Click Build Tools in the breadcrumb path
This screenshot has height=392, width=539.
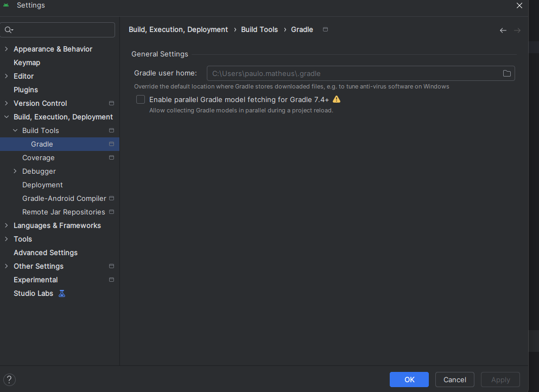click(x=259, y=30)
